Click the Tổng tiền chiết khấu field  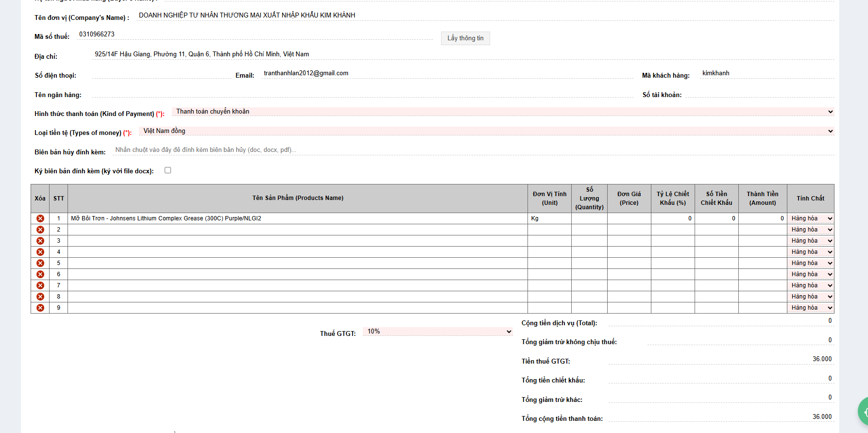(721, 379)
